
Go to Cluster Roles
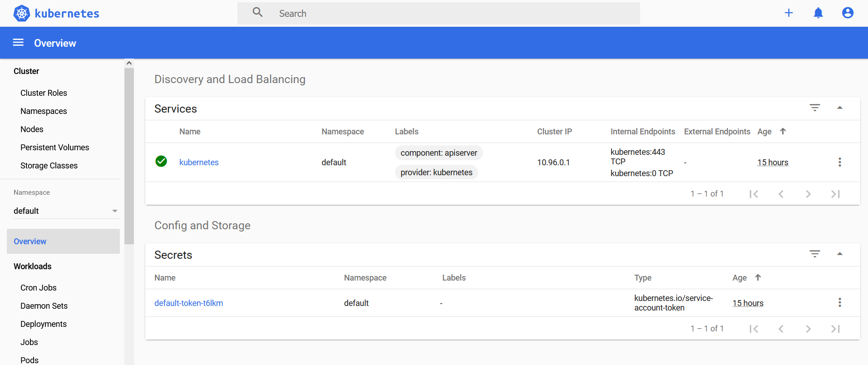click(44, 93)
